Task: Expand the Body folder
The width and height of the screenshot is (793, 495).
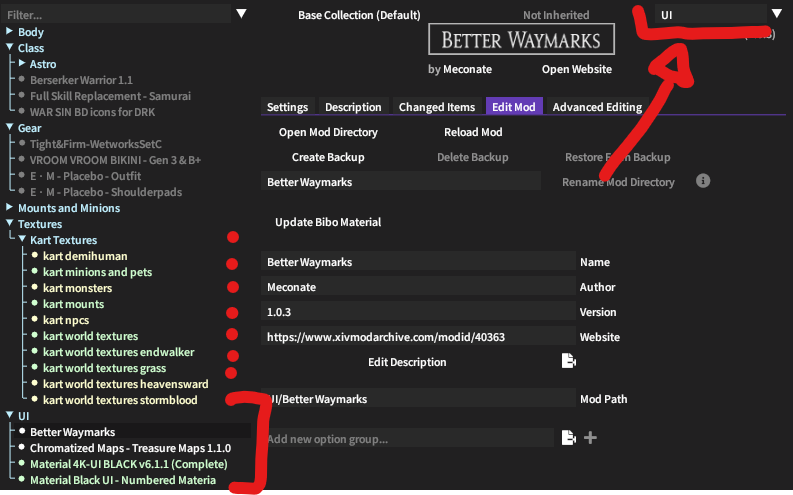Action: point(10,32)
